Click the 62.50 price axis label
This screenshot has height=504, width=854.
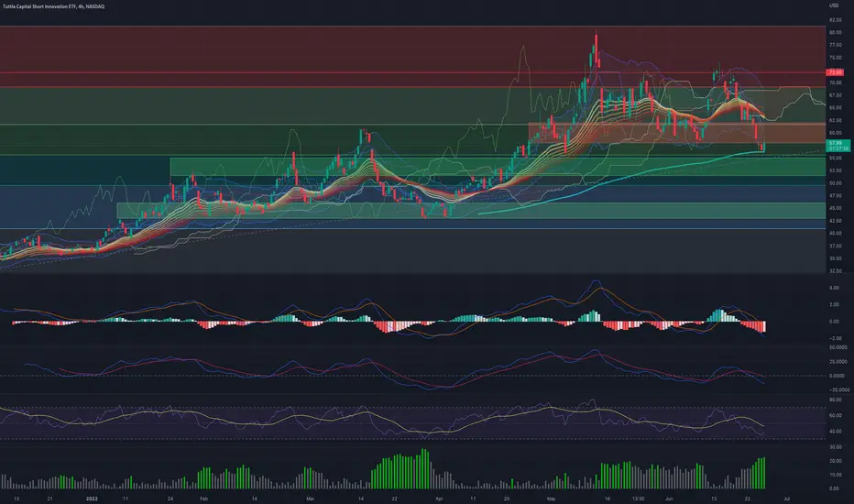pyautogui.click(x=835, y=120)
